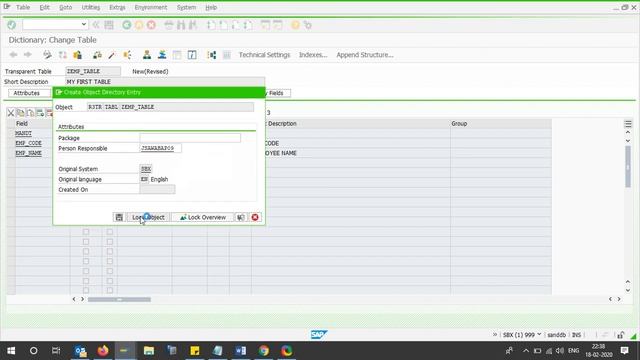Screen dimensions: 640x360
Task: Open File Explorer from the taskbar
Action: [149, 351]
